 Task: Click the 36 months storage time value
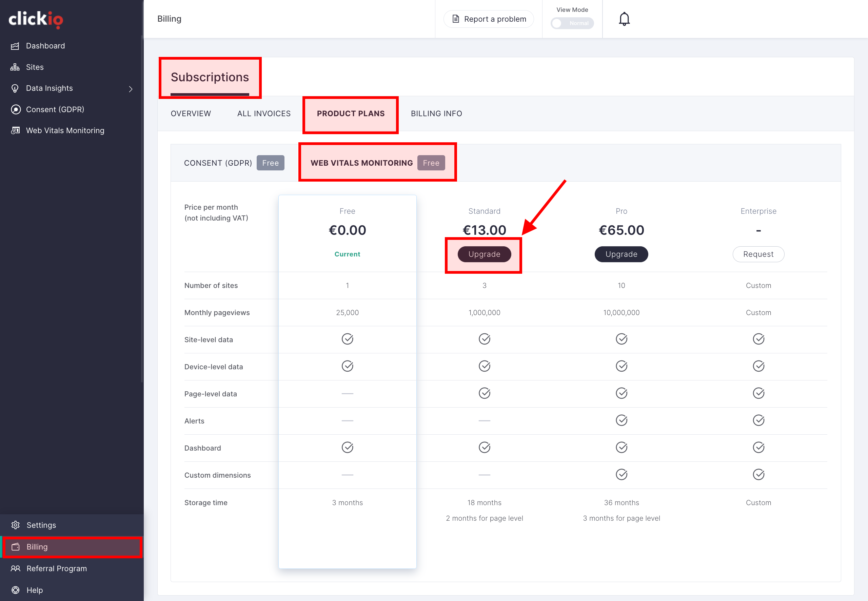pyautogui.click(x=621, y=503)
